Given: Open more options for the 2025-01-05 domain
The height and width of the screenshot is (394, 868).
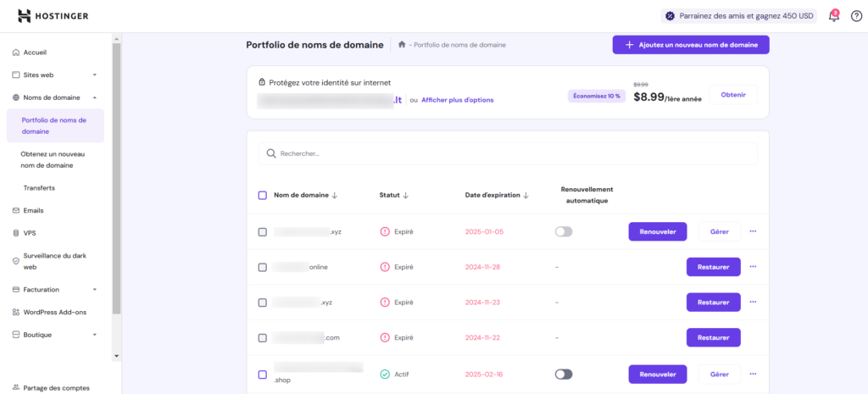Looking at the screenshot, I should point(753,231).
